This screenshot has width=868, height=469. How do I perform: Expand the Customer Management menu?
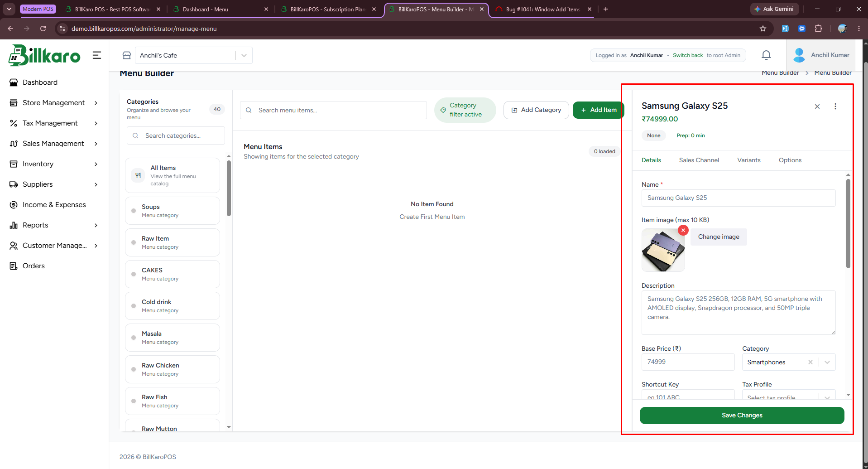pos(54,246)
